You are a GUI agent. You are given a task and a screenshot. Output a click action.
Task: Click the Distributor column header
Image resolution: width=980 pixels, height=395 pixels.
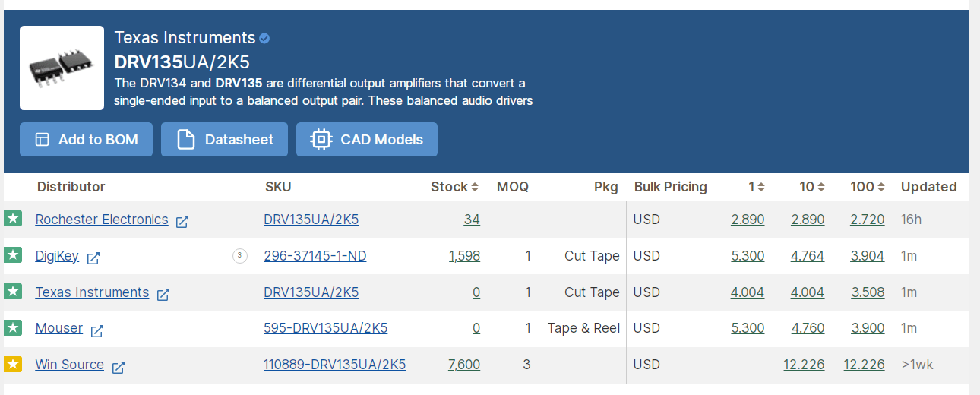tap(71, 187)
